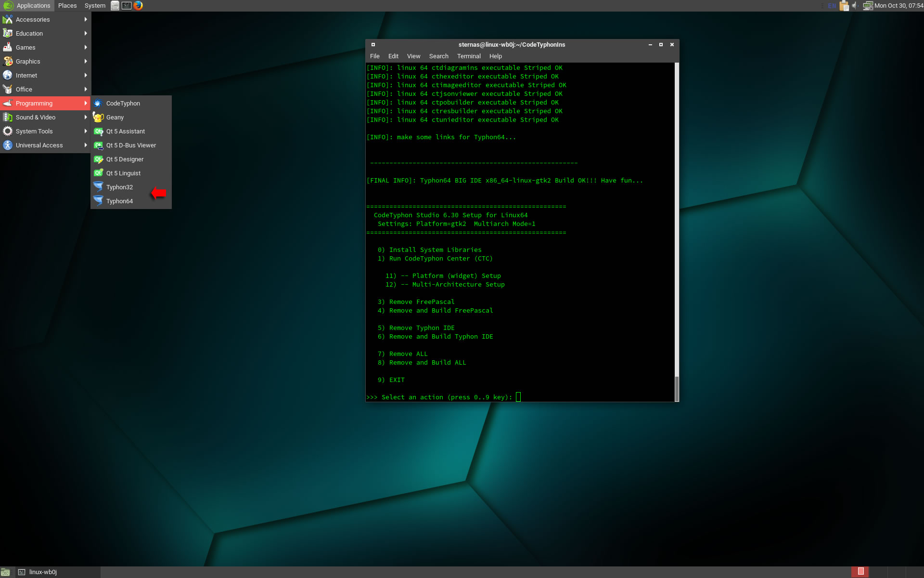Expand the Graphics category
924x578 pixels.
click(45, 61)
